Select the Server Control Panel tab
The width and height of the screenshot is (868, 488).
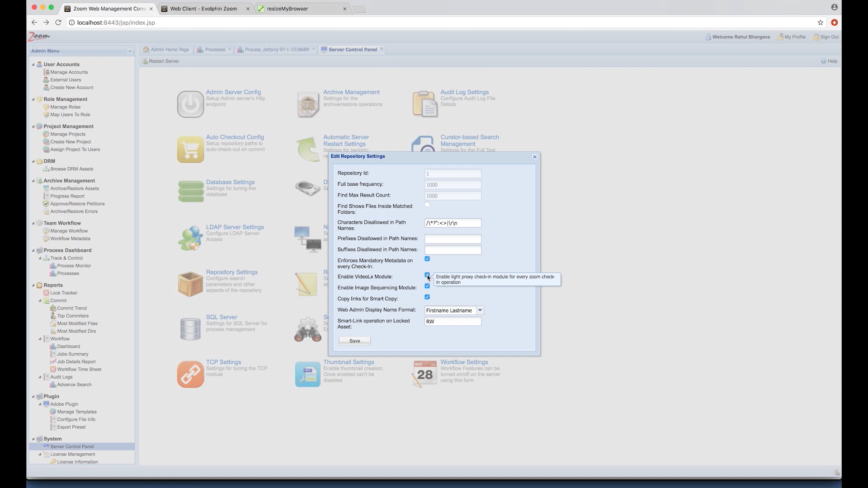pos(352,50)
